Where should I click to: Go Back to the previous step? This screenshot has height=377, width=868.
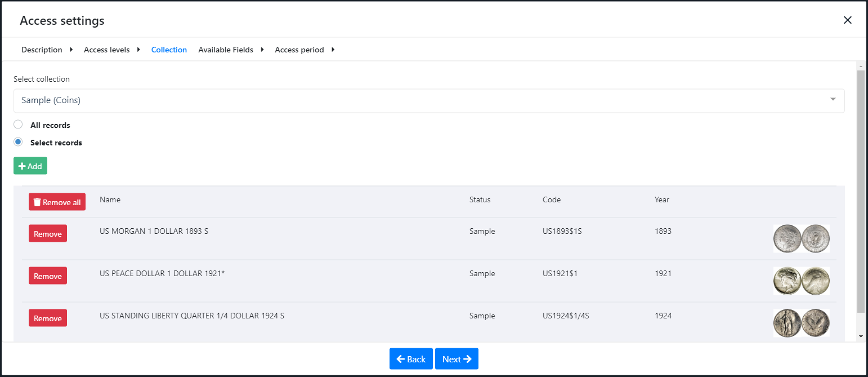411,359
